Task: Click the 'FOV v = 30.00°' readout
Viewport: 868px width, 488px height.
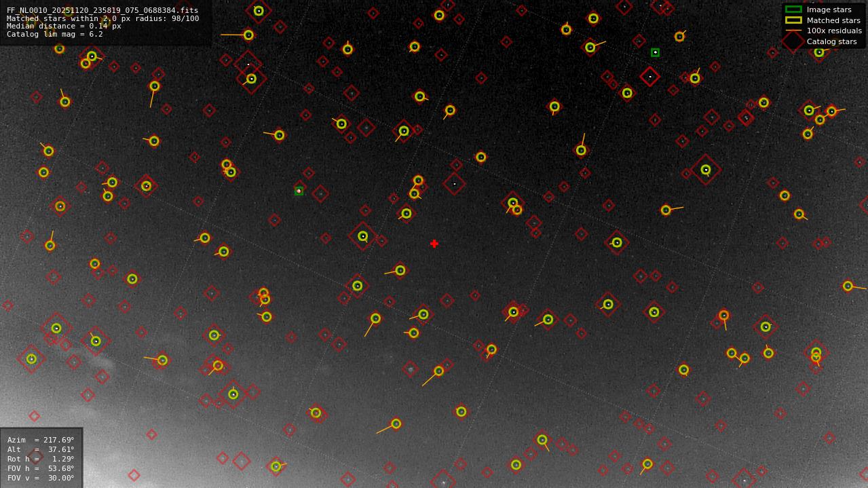Action: coord(41,478)
